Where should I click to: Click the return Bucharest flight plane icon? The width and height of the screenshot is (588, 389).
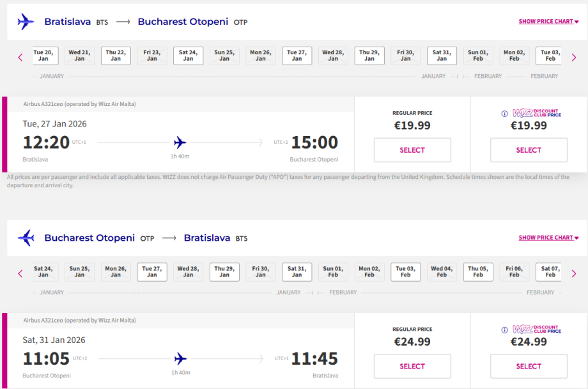tap(26, 238)
